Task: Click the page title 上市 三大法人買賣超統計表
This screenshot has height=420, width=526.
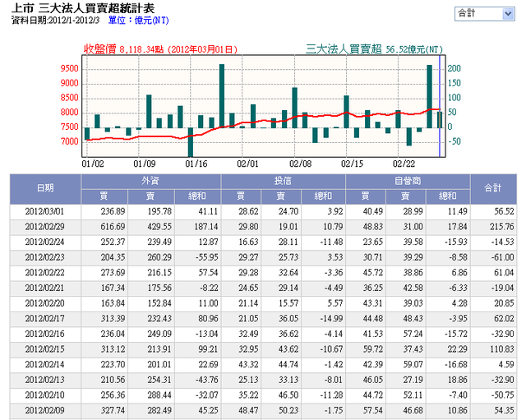Action: click(x=83, y=8)
